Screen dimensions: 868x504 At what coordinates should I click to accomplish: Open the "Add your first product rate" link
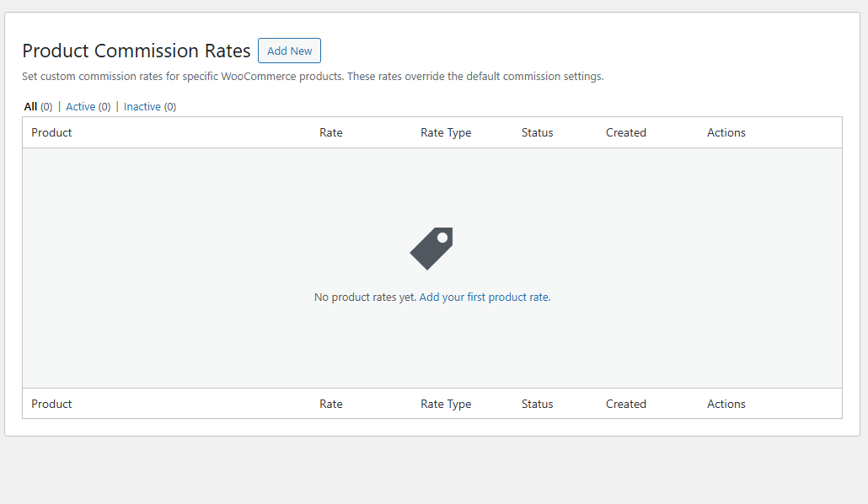(484, 297)
